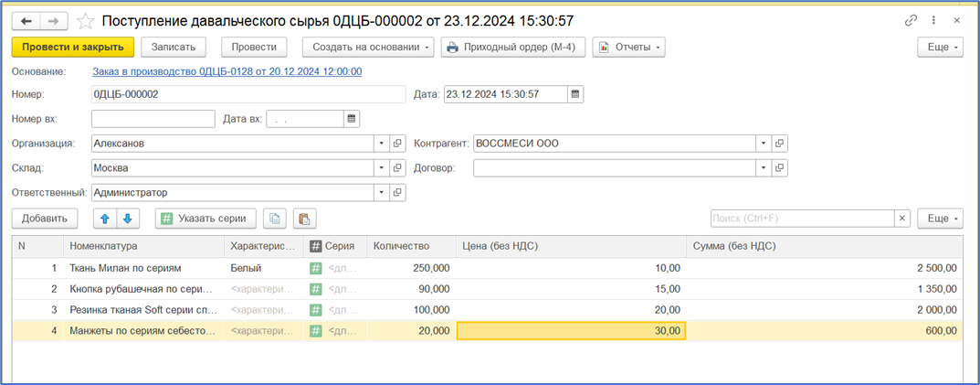Click the Номер вх input field
Screen dimensions: 980x385
153,119
